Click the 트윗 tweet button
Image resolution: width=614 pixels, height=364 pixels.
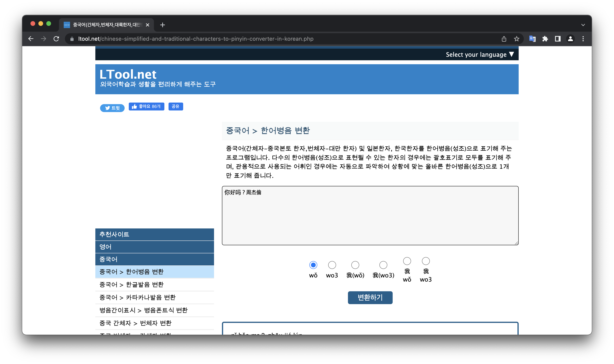112,108
